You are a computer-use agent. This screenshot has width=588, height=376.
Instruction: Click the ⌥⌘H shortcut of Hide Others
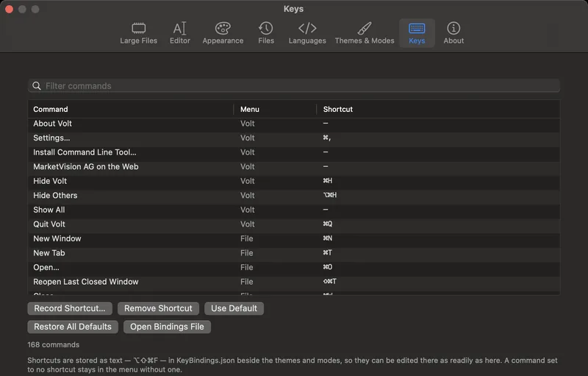tap(330, 195)
